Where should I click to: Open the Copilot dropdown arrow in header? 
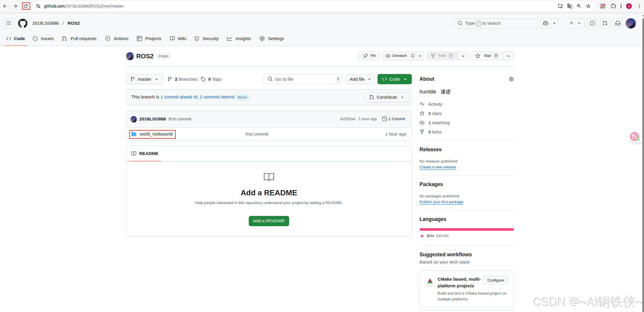tap(554, 23)
